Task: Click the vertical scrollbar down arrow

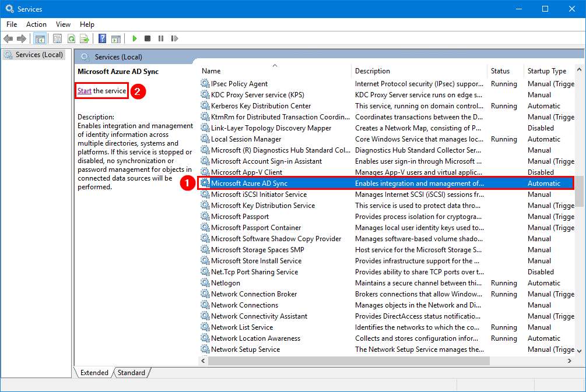Action: pos(579,351)
